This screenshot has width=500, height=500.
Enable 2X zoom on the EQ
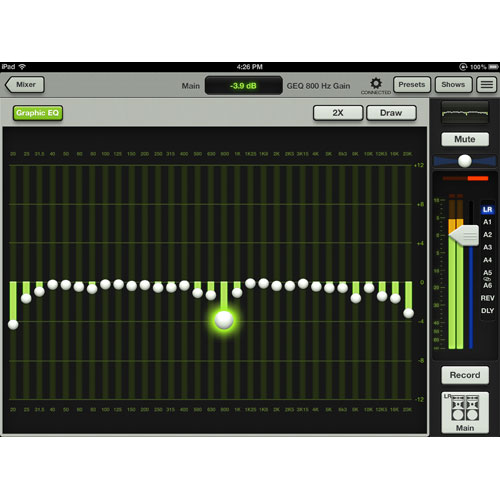tap(338, 113)
